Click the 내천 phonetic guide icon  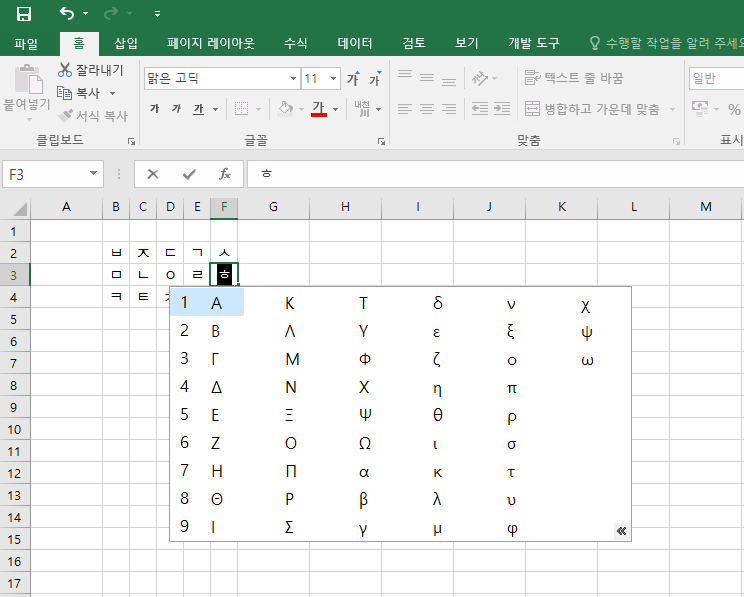[x=363, y=109]
